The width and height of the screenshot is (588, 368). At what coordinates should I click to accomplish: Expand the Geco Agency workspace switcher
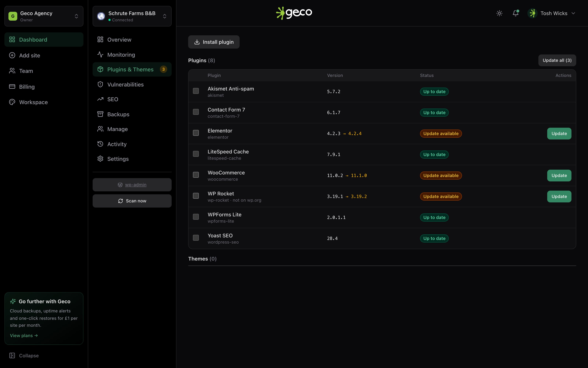click(44, 16)
